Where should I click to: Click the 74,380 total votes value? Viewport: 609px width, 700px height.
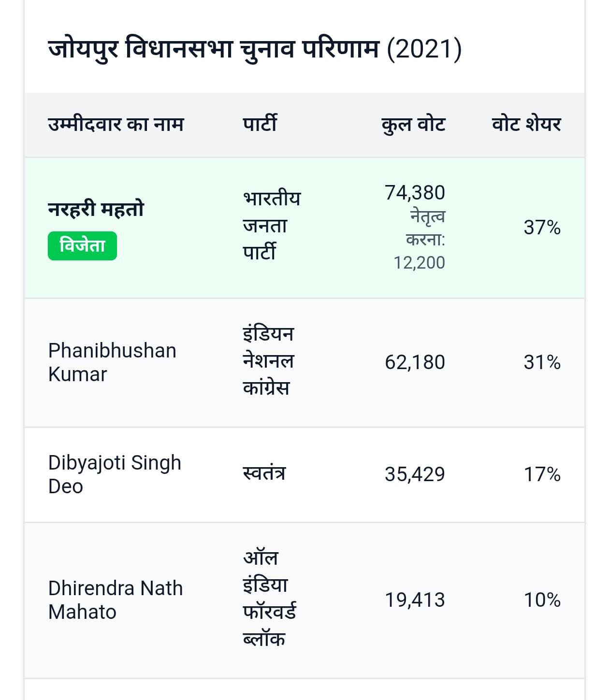[415, 193]
